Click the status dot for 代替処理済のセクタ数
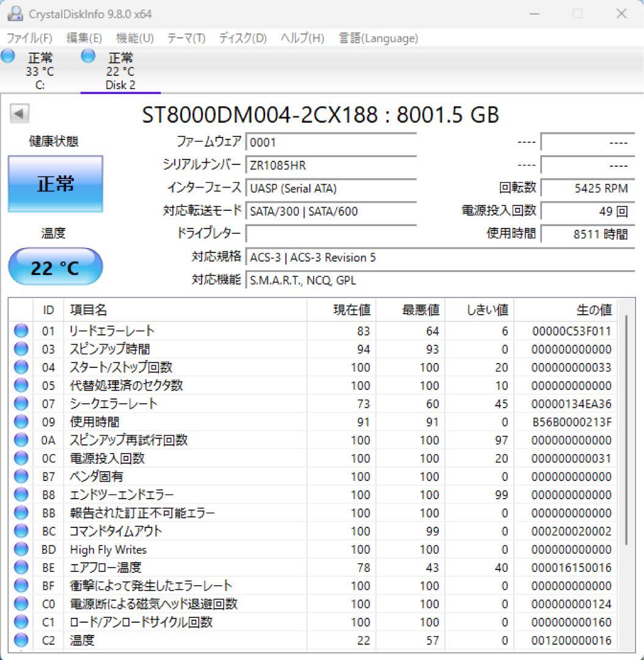644x660 pixels. click(x=21, y=386)
